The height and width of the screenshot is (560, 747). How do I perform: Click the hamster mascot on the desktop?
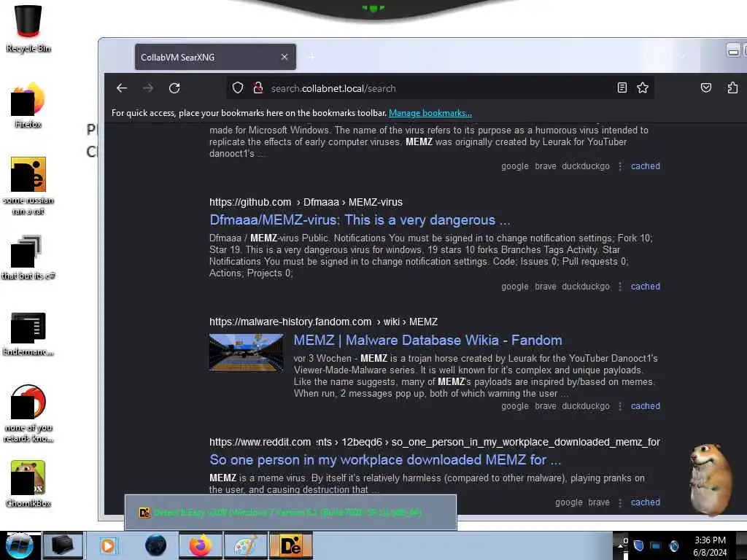(711, 478)
